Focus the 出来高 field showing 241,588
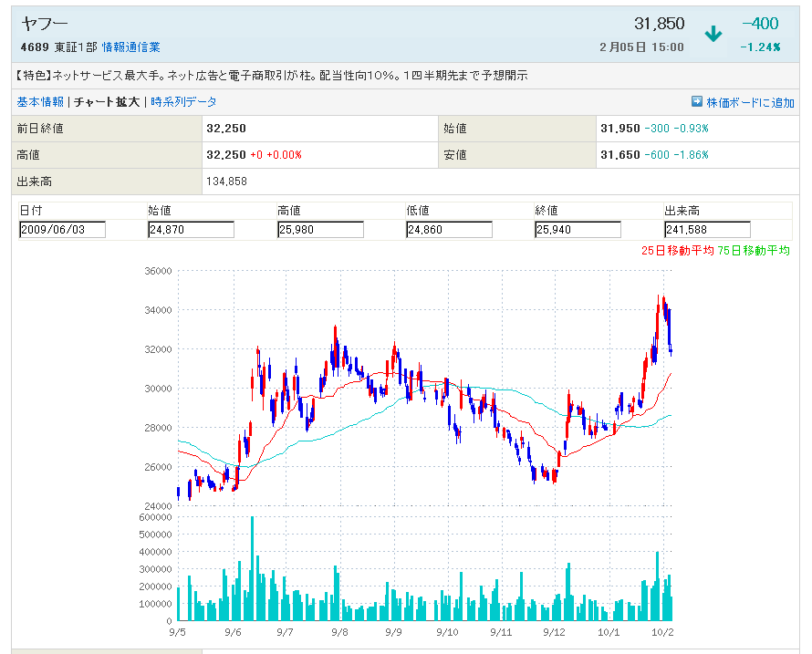The height and width of the screenshot is (654, 812). click(707, 230)
